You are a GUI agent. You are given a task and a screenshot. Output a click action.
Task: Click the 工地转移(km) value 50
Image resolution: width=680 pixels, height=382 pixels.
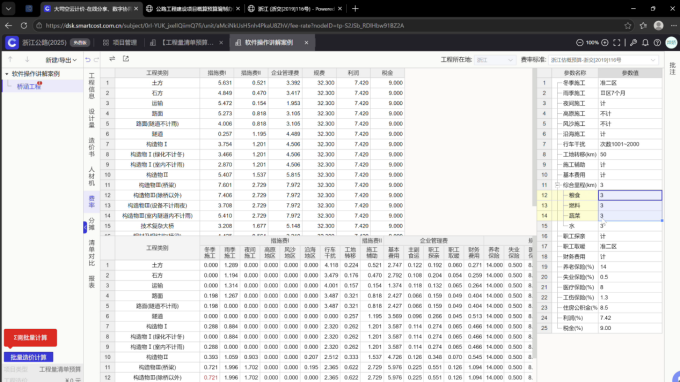pos(630,154)
